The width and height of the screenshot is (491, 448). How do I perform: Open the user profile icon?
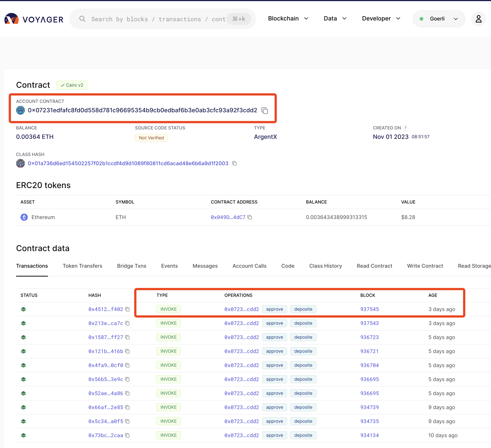pyautogui.click(x=478, y=19)
